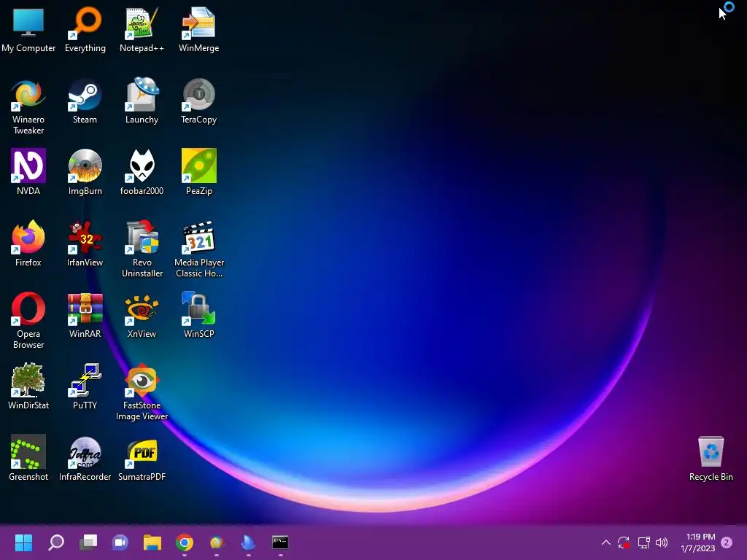Click the sync update tray icon
Screen dimensions: 747x560
click(x=624, y=542)
